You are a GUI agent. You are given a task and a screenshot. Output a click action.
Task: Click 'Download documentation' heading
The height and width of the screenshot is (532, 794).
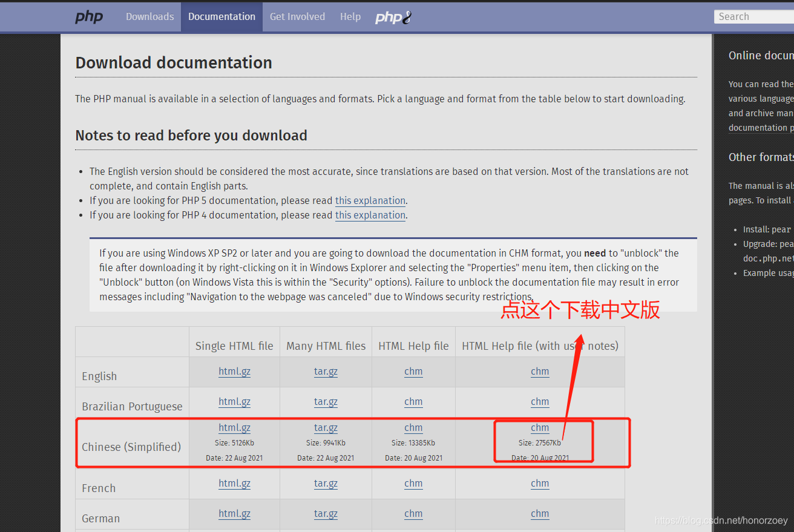pyautogui.click(x=174, y=63)
